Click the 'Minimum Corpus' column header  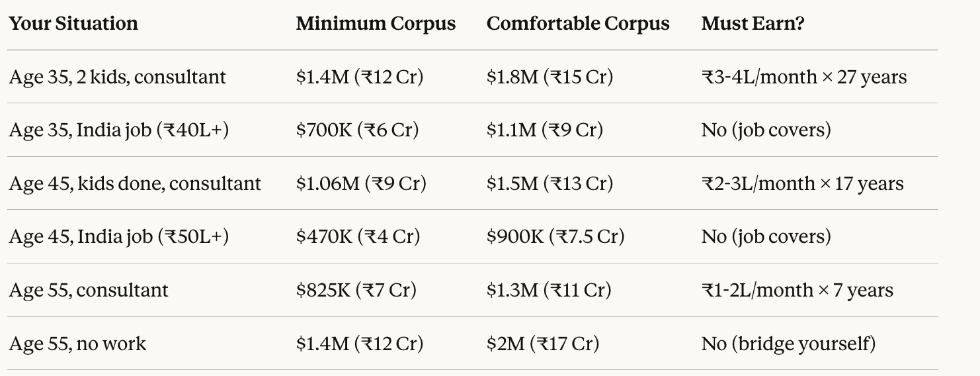point(376,24)
